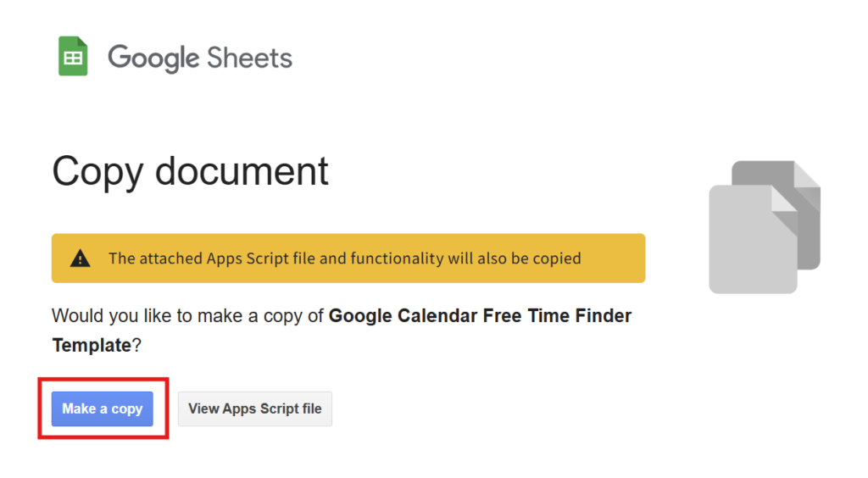Click the Google word in the logo
This screenshot has width=868, height=478.
[153, 58]
